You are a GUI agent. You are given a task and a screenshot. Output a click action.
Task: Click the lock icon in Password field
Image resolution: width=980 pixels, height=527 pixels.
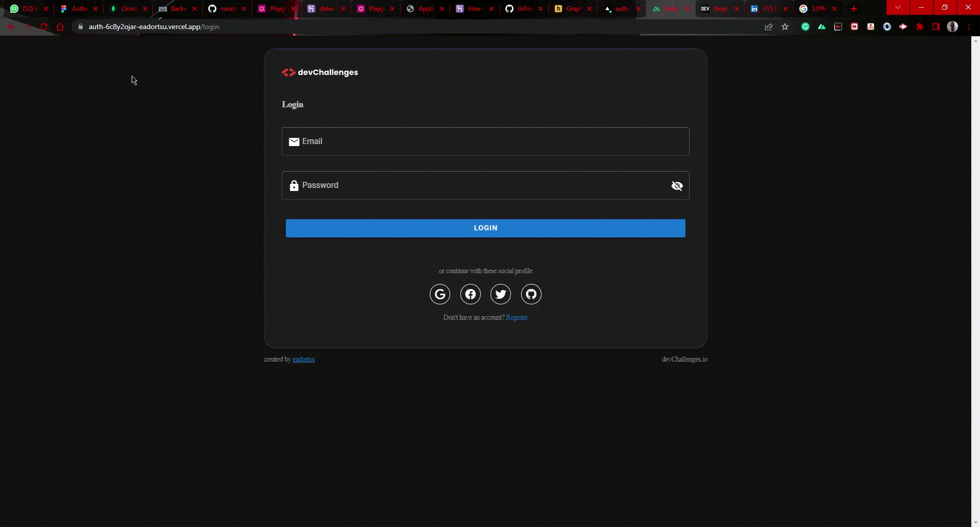[294, 186]
